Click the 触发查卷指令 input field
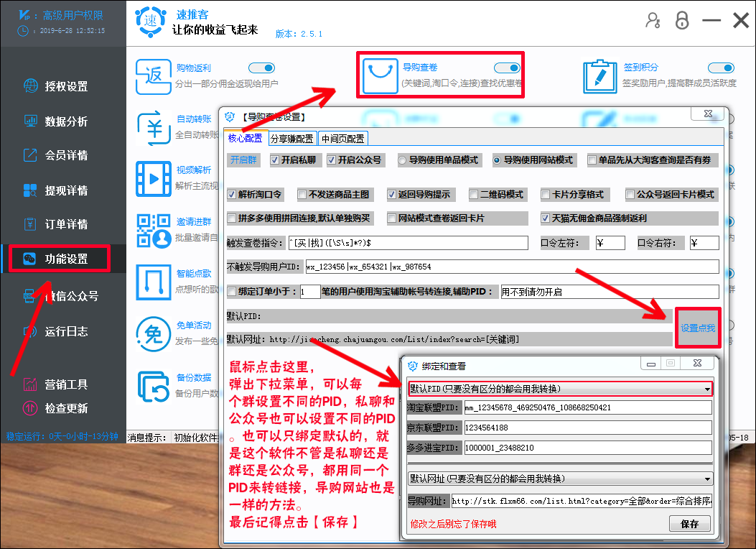 click(408, 243)
